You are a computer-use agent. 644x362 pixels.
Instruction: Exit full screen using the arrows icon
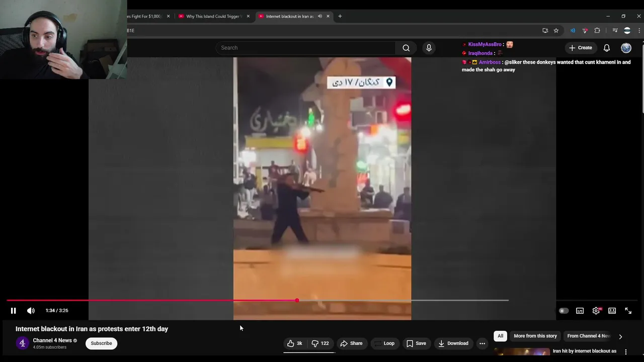[628, 311]
